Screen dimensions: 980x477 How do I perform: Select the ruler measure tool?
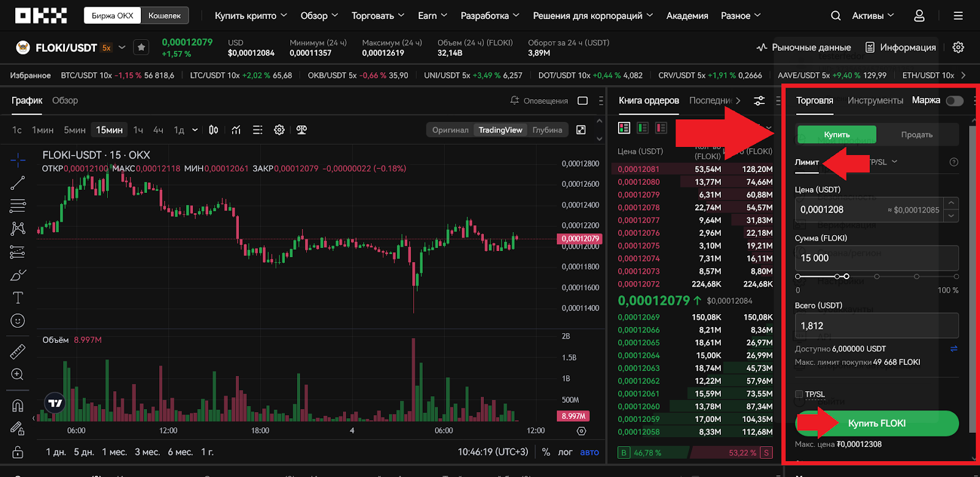tap(18, 351)
